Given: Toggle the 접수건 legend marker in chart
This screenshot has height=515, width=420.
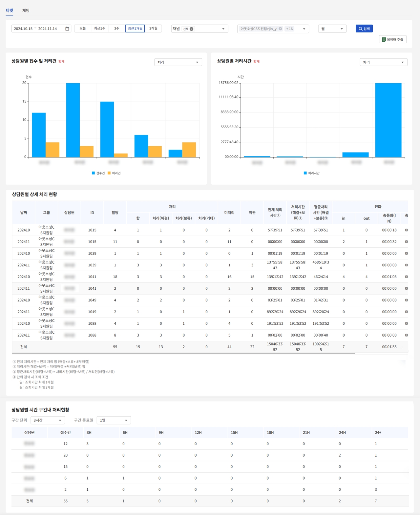Looking at the screenshot, I should [x=94, y=173].
